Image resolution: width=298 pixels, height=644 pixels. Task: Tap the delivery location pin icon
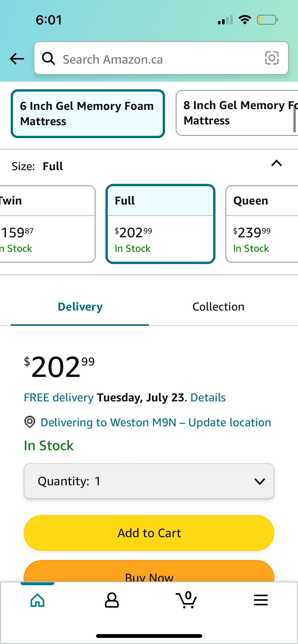click(30, 422)
